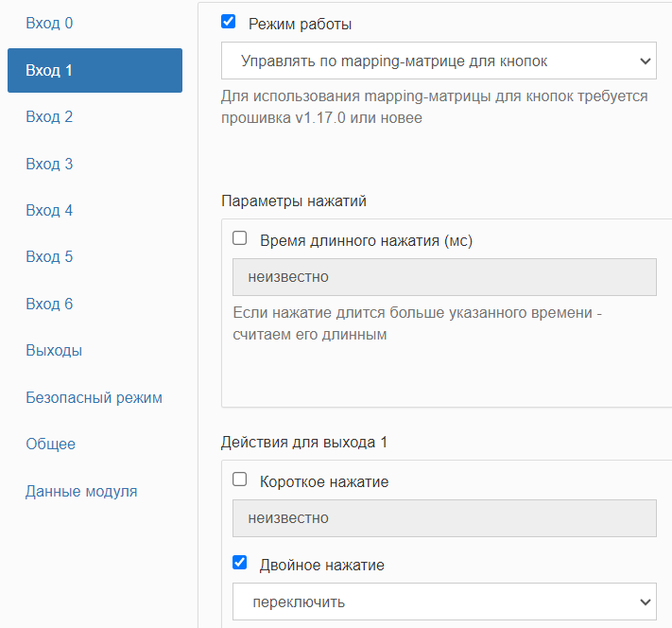Enable the Время длинного нажатия checkbox
Screen dimensions: 672x628
click(x=239, y=237)
